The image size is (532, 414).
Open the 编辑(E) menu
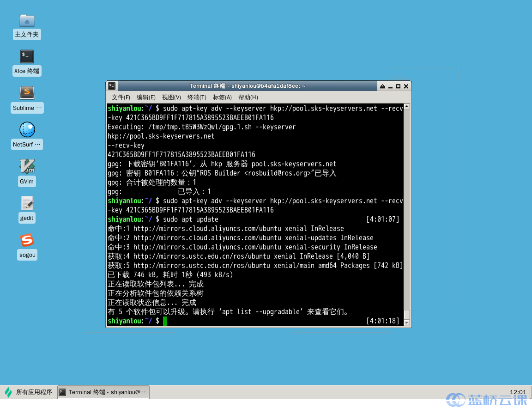[x=146, y=97]
